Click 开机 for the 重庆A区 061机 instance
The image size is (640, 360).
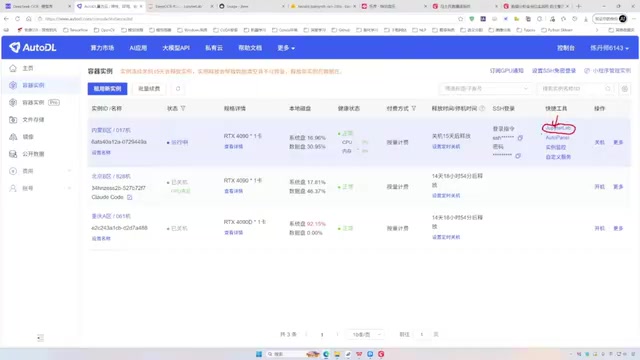tap(599, 228)
